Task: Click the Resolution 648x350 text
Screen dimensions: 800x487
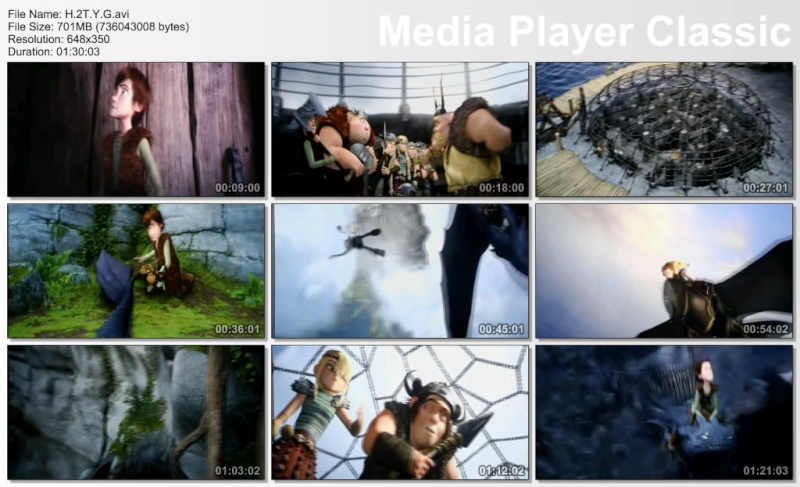Action: (x=59, y=39)
